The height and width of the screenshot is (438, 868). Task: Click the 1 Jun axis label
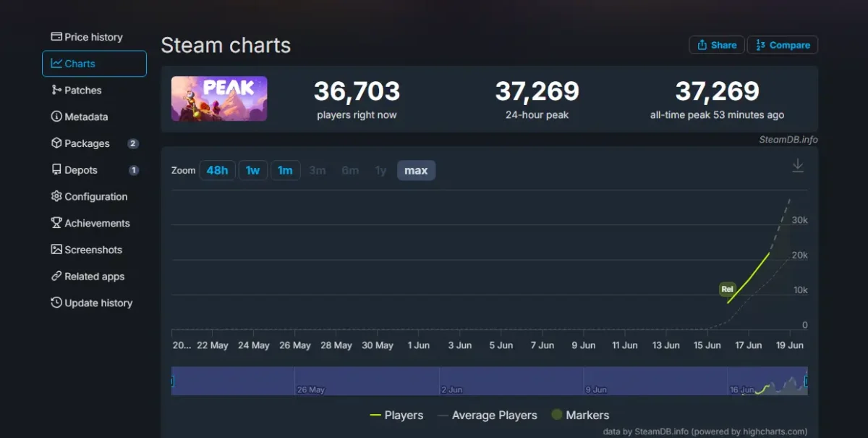tap(419, 345)
